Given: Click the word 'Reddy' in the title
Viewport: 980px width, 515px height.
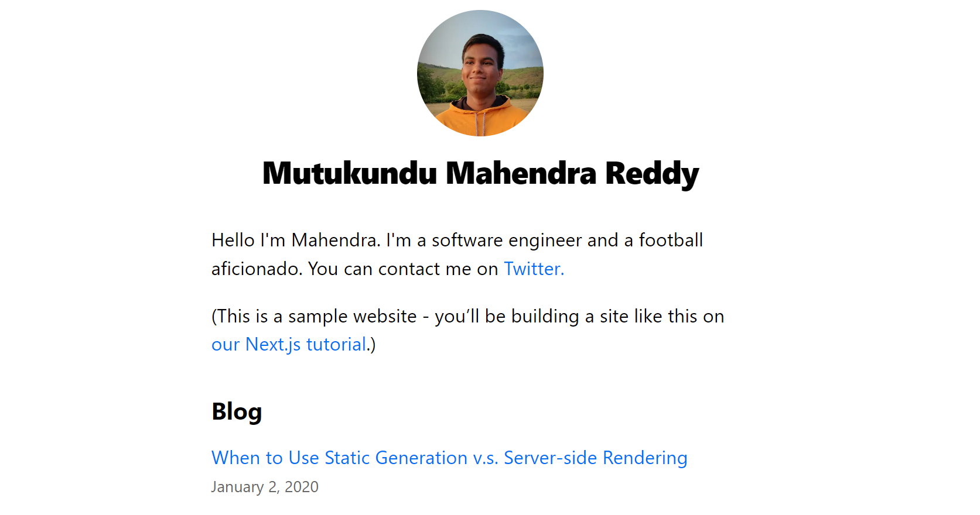Looking at the screenshot, I should pyautogui.click(x=652, y=174).
